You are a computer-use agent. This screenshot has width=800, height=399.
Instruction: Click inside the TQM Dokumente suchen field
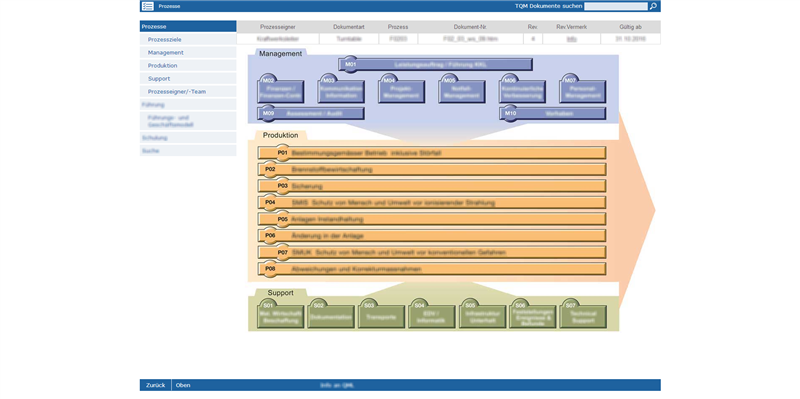pyautogui.click(x=616, y=6)
